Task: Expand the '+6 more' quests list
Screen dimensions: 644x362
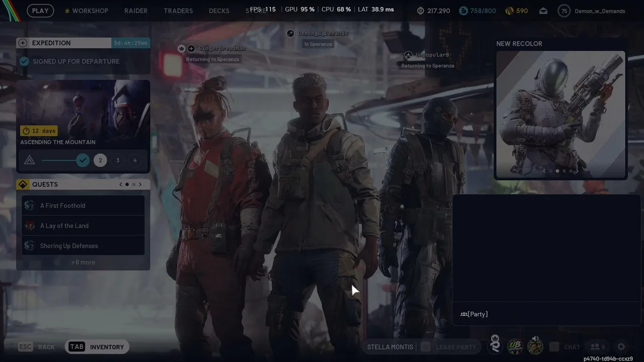Action: tap(83, 262)
